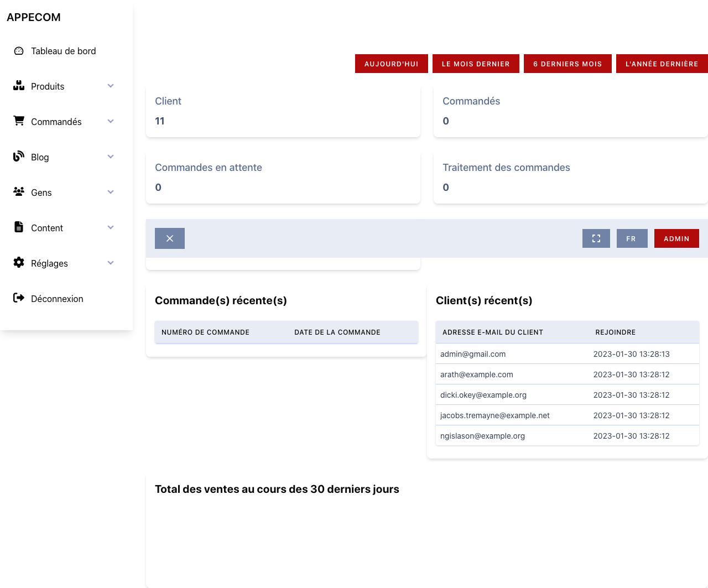Click Client(s) récent(s) heading
The height and width of the screenshot is (588, 708).
(x=484, y=300)
